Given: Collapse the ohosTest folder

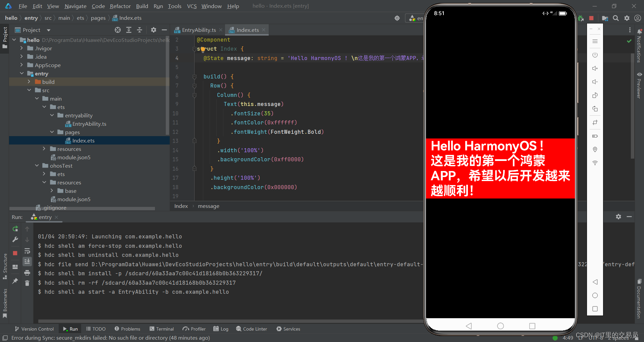Looking at the screenshot, I should 37,166.
